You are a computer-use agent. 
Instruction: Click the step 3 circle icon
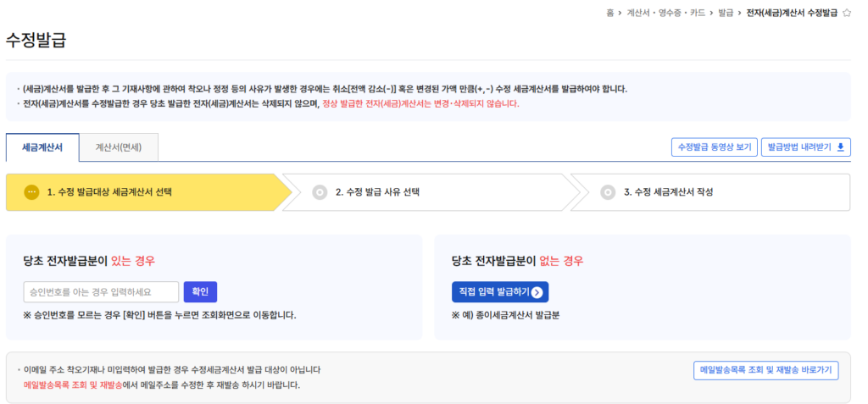(608, 192)
